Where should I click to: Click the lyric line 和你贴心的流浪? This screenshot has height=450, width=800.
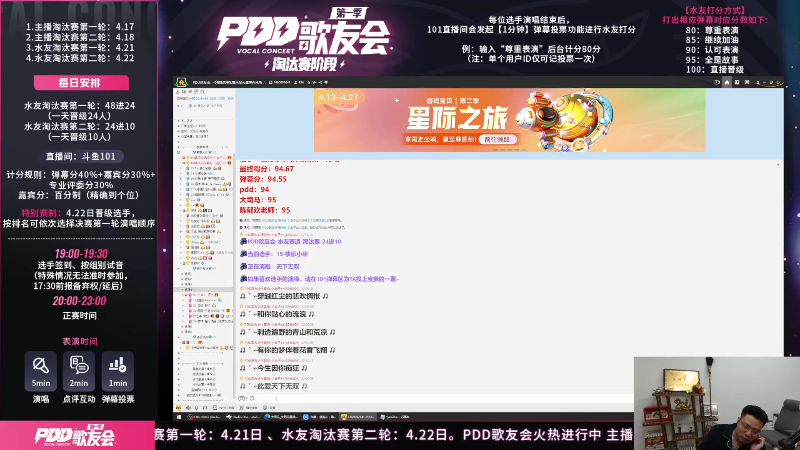(277, 314)
